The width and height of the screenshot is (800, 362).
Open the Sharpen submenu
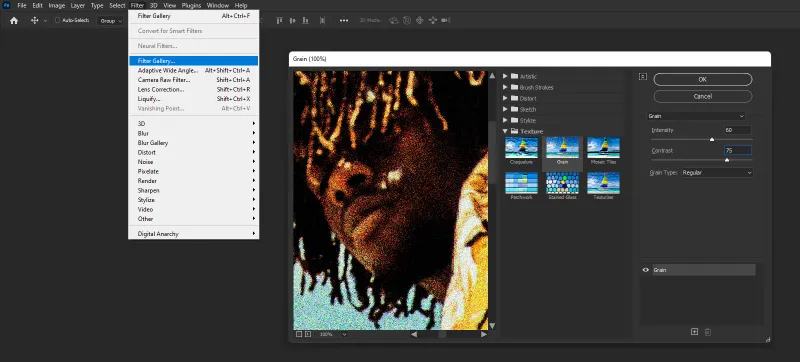tap(193, 190)
